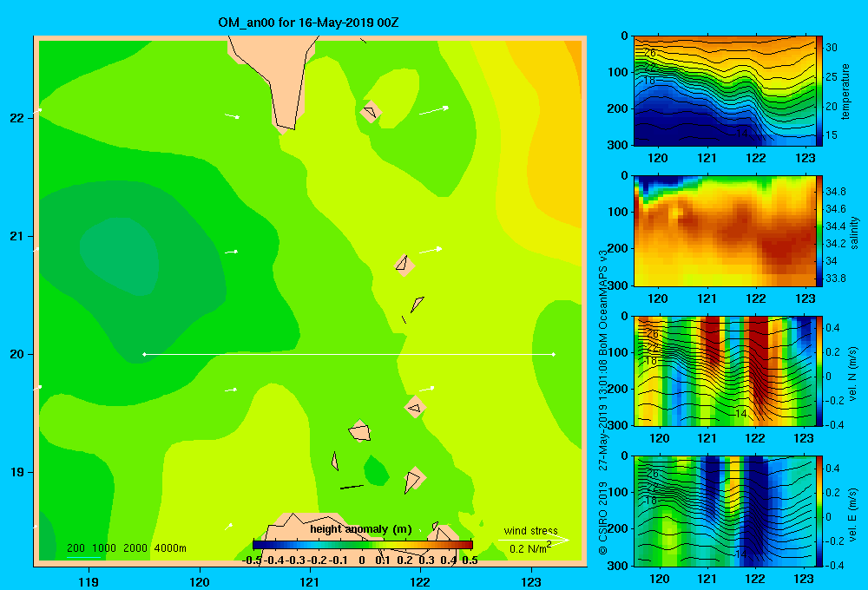Screen dimensions: 868x590
Task: Click the wind arrow northeast of 122°E, 22°N
Action: [x=434, y=110]
